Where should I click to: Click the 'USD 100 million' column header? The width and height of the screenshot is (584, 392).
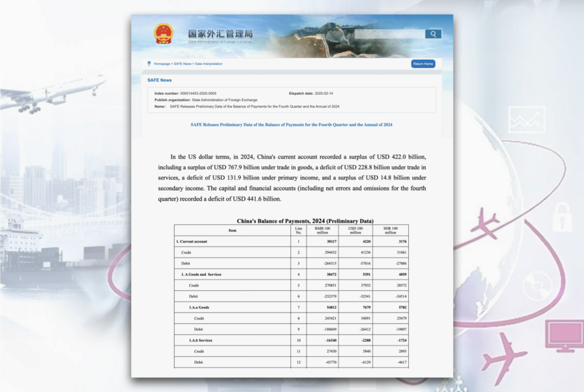tap(356, 230)
